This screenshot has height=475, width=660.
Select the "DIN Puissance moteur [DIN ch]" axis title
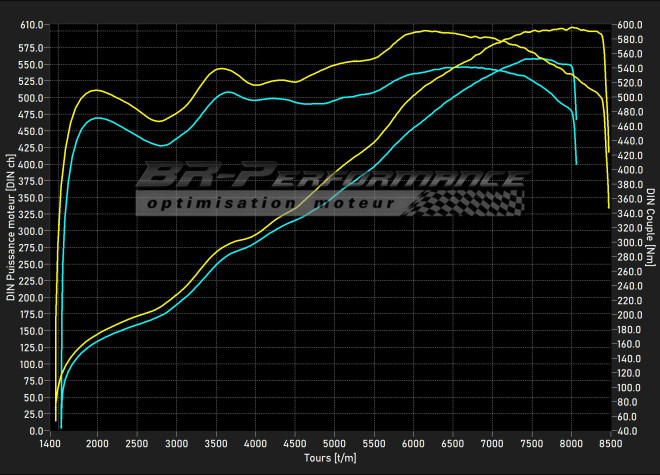pos(10,227)
